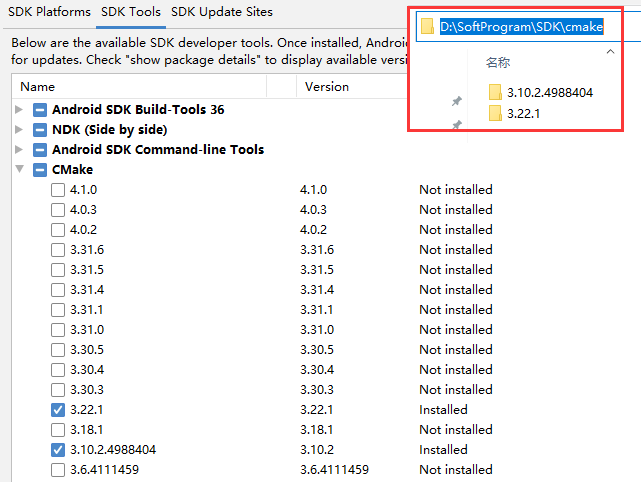Uncheck installed CMake 3.10.2.4988404
Screen dimensions: 641x482
58,450
